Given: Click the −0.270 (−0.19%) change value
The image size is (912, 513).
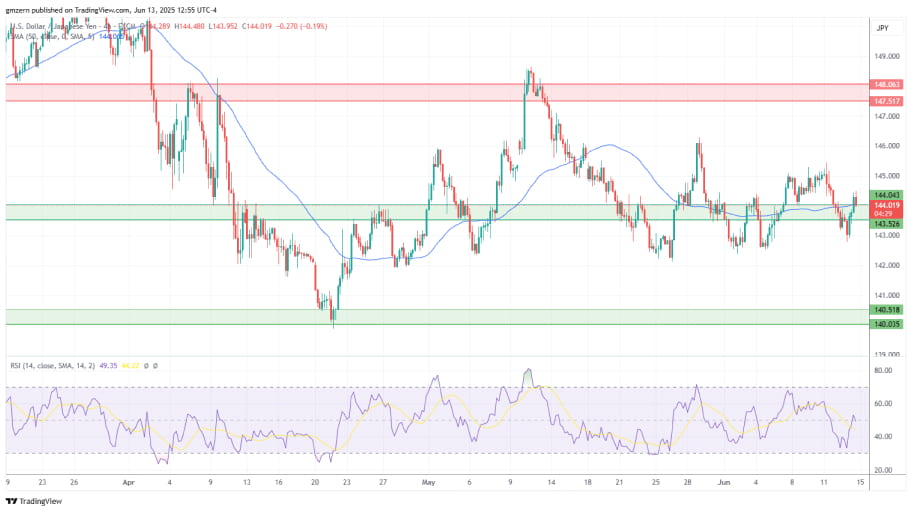Looking at the screenshot, I should coord(301,26).
